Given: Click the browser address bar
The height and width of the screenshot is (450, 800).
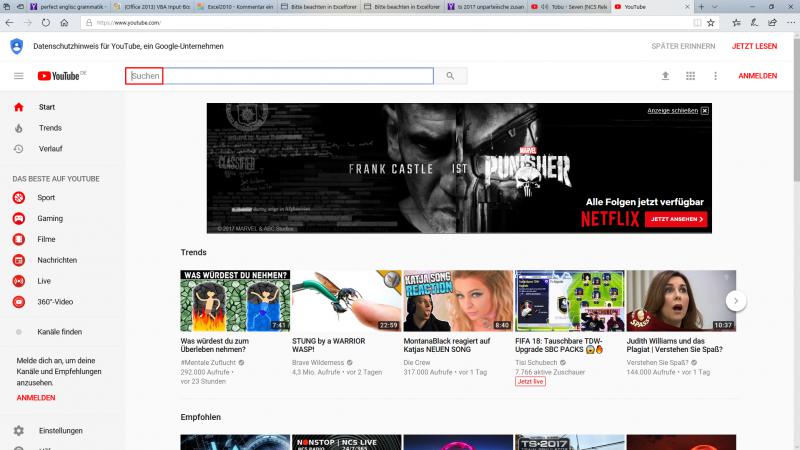Looking at the screenshot, I should (x=388, y=22).
